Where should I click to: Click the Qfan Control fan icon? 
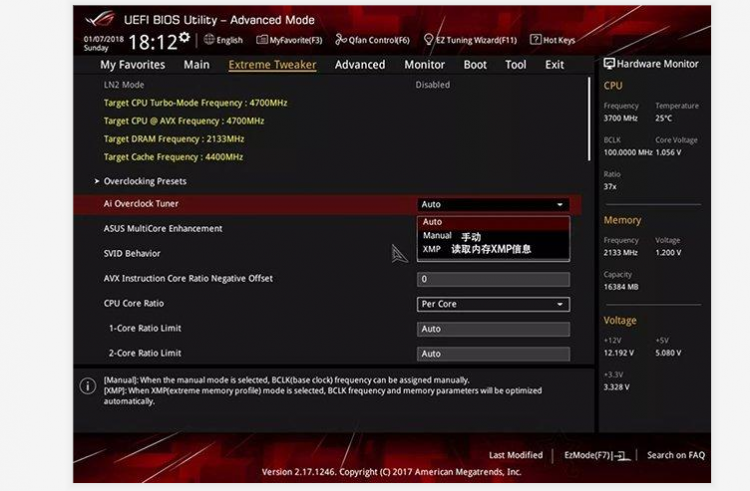pyautogui.click(x=341, y=40)
